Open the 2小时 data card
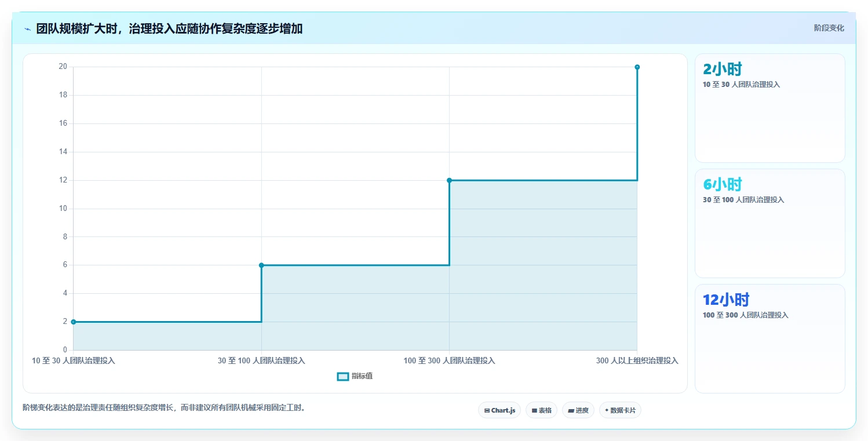868x441 pixels. pos(769,108)
